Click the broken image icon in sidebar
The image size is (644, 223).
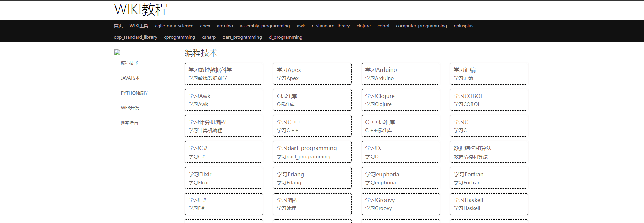pos(117,52)
